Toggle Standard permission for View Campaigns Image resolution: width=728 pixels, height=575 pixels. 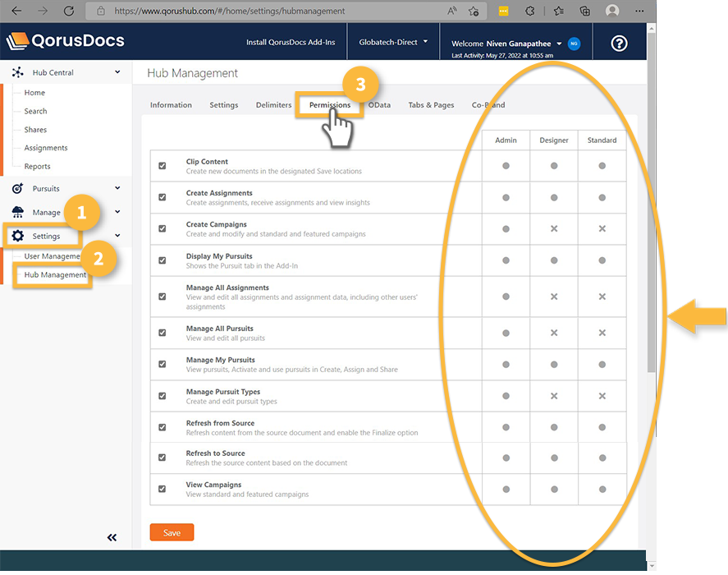602,489
